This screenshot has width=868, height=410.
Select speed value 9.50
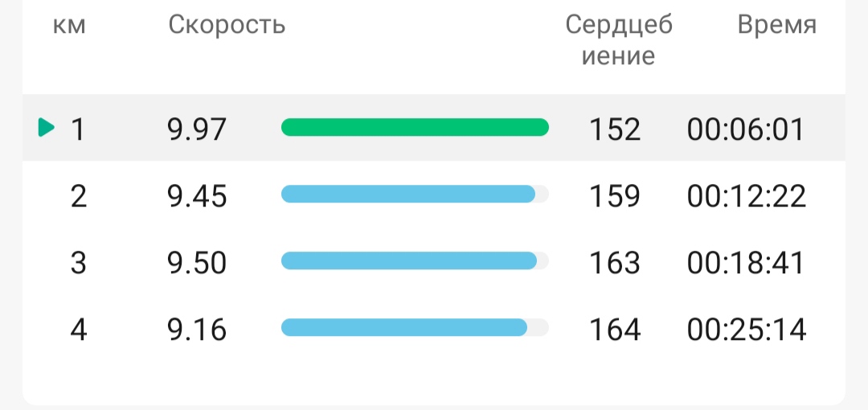197,263
